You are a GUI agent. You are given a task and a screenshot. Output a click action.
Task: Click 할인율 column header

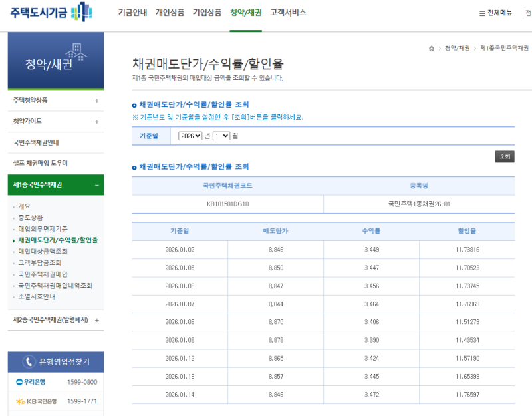click(467, 231)
